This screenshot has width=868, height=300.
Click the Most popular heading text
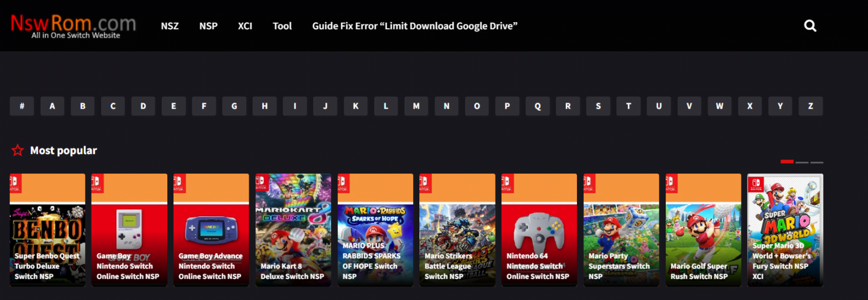(x=63, y=151)
